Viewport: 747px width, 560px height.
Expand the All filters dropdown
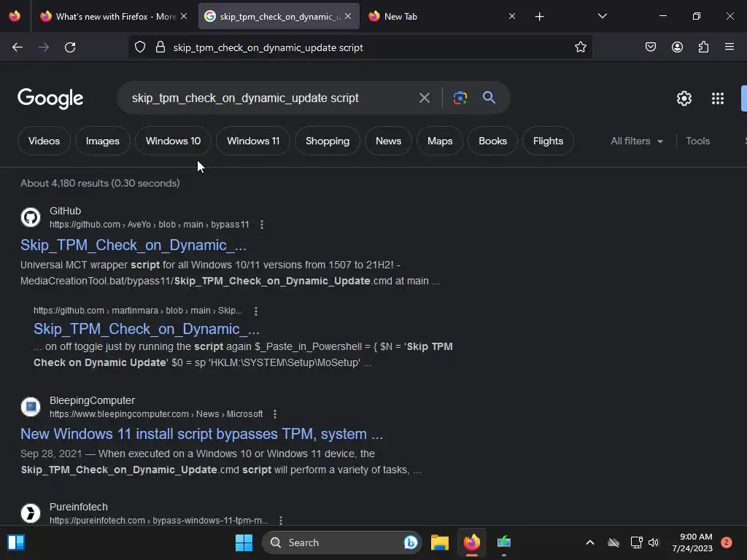[636, 141]
